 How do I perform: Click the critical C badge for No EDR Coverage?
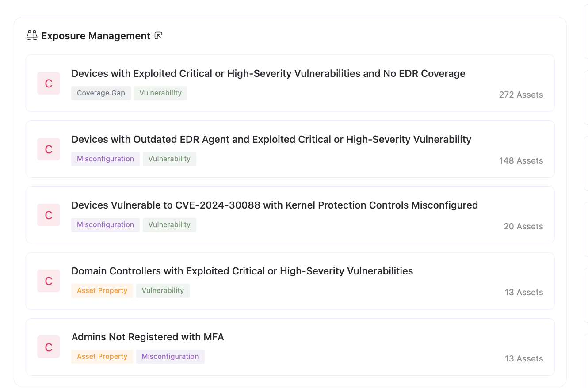click(49, 84)
